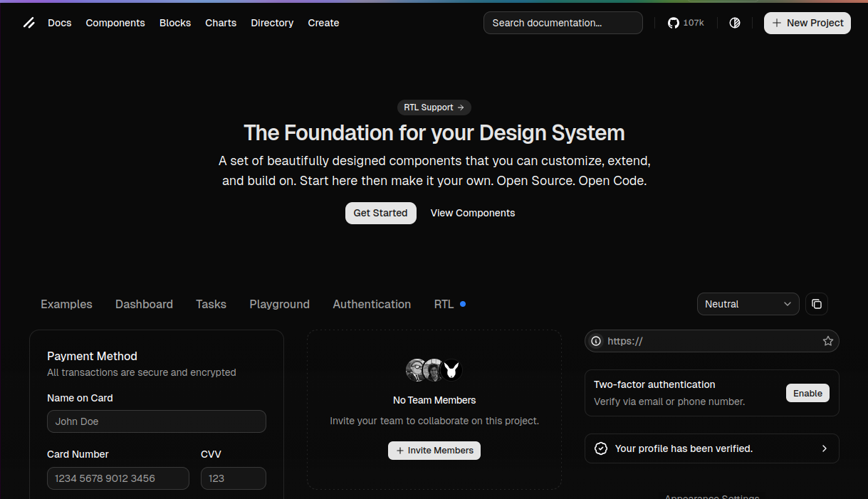868x499 pixels.
Task: Click the team avatars group image
Action: pyautogui.click(x=434, y=370)
